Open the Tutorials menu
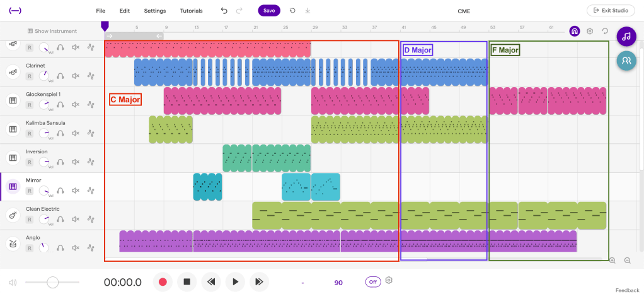Screen dimensions: 644x294 pos(191,11)
